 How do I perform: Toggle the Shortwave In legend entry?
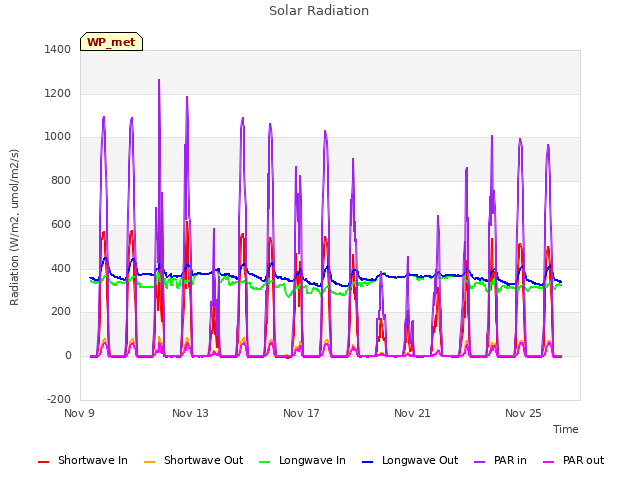pyautogui.click(x=83, y=460)
